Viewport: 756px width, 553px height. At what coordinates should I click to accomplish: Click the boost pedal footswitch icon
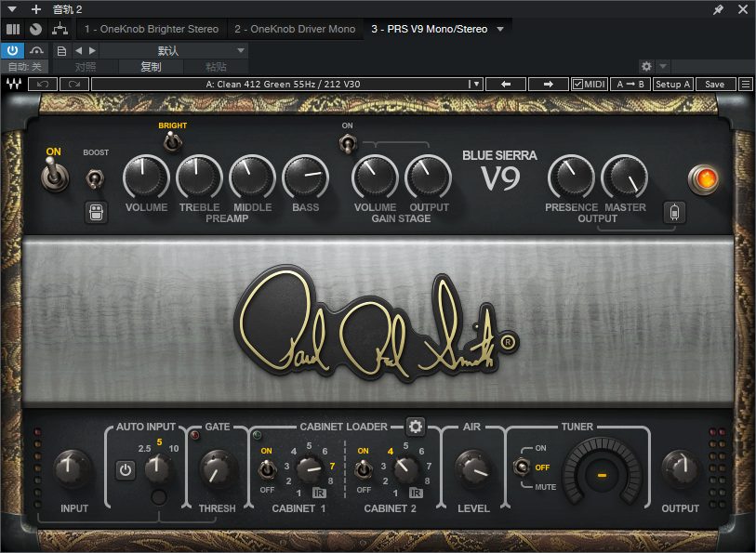97,212
